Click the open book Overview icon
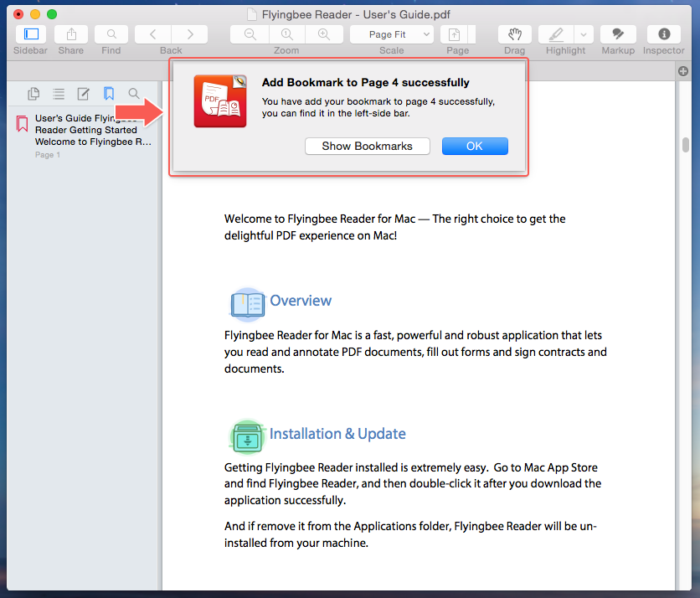700x598 pixels. click(x=247, y=305)
